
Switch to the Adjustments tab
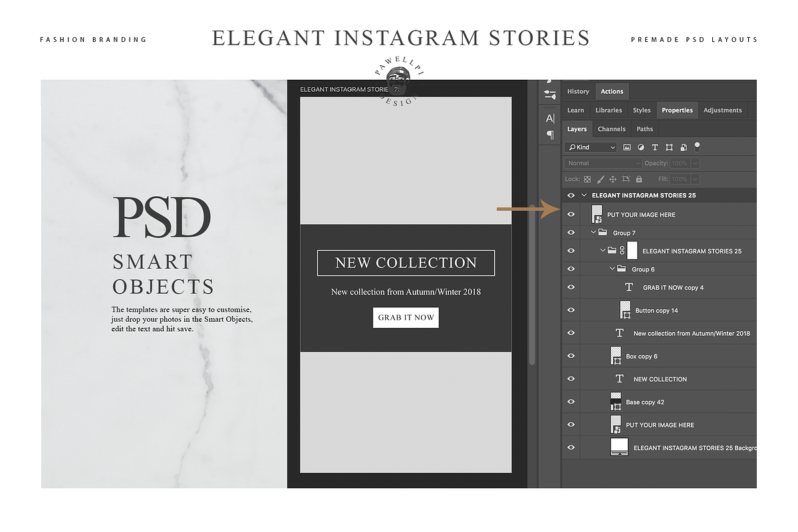tap(724, 110)
